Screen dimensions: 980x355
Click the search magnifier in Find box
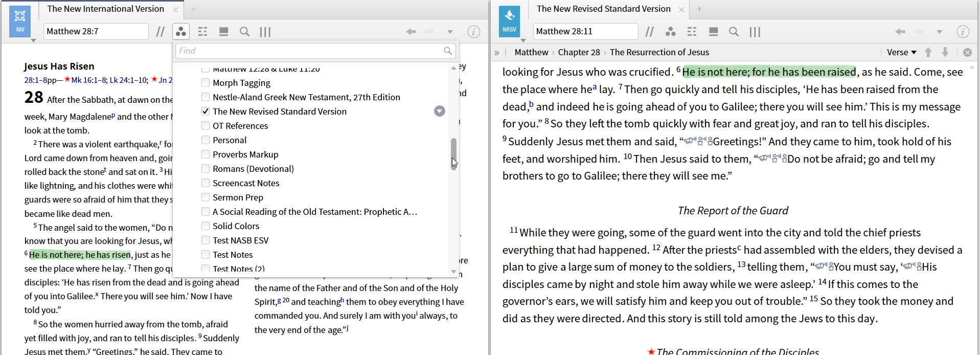click(x=448, y=51)
